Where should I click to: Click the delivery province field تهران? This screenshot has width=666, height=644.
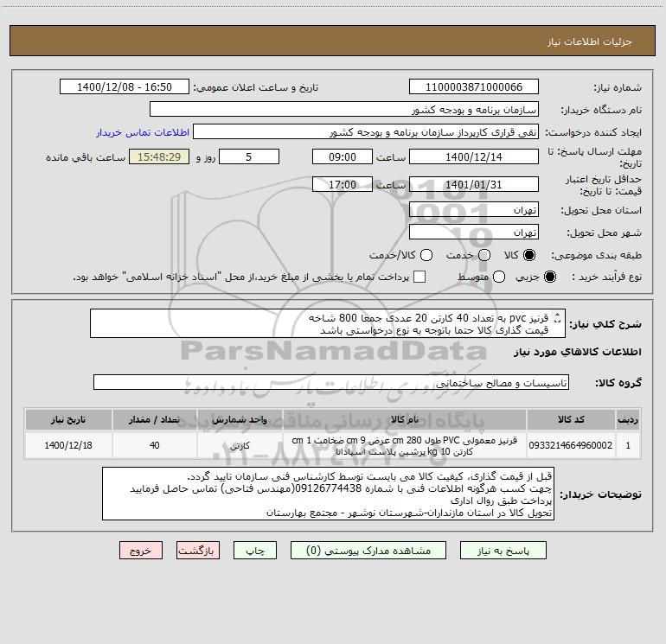[474, 210]
